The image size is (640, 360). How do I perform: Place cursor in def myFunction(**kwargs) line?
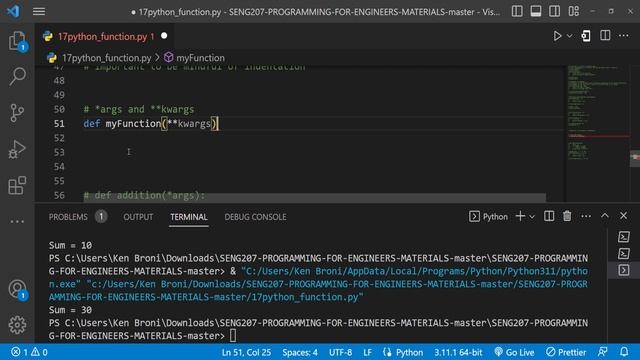(x=150, y=124)
